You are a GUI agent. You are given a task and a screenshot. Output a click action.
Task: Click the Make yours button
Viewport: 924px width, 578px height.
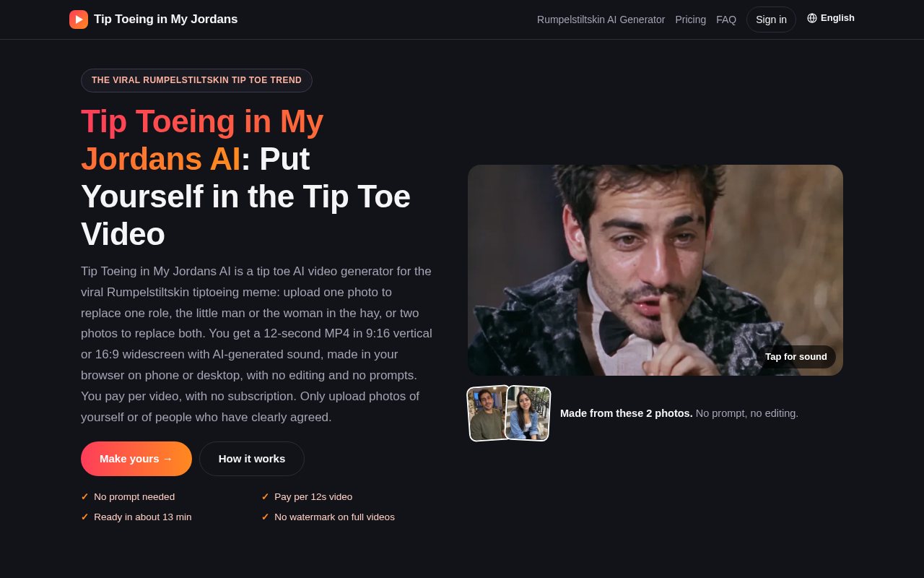click(136, 459)
